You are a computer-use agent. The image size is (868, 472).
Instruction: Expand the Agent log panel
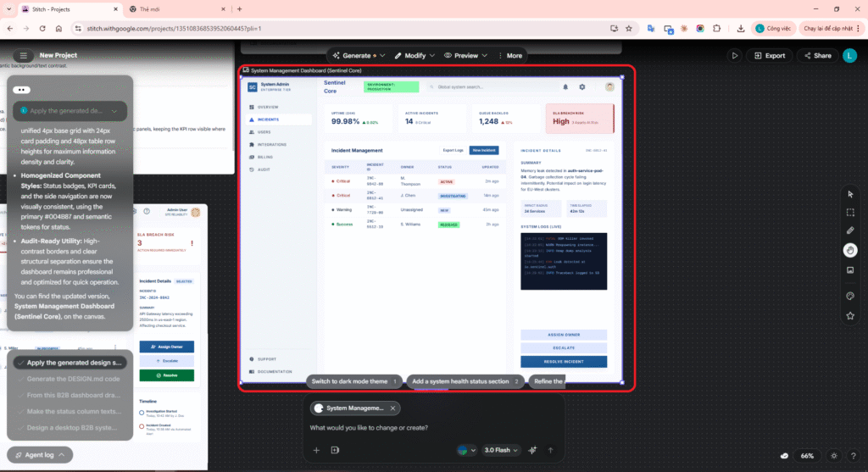click(x=34, y=455)
